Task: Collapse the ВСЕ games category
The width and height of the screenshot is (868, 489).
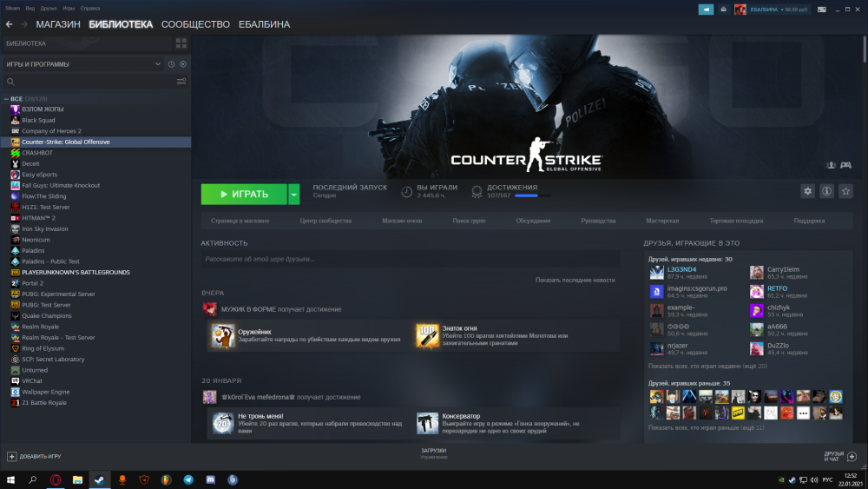Action: coord(6,98)
